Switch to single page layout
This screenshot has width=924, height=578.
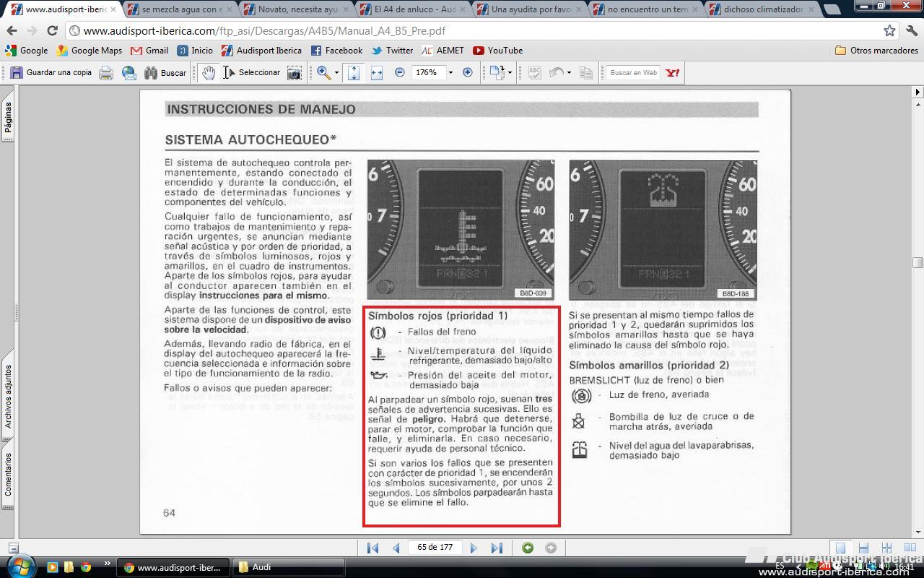pos(840,548)
